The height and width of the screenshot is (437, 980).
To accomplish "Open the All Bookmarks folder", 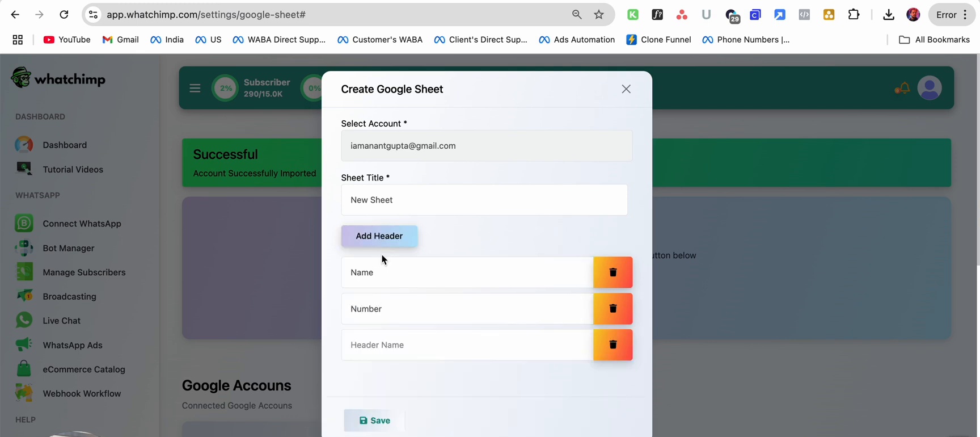I will [934, 40].
